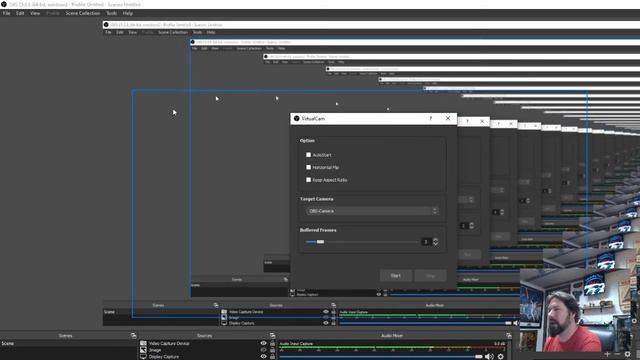
Task: Click the Audio Input Capture volume slider
Action: (x=381, y=357)
